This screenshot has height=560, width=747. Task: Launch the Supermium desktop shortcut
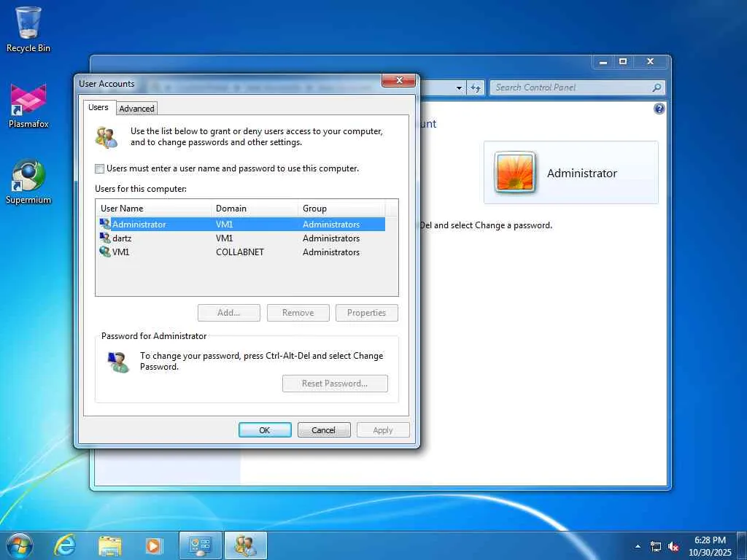pos(28,182)
